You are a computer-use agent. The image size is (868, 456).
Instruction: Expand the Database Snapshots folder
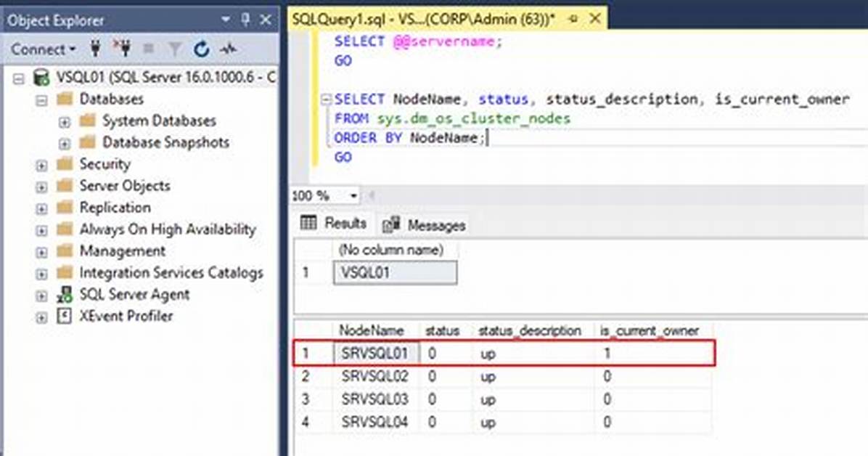[x=64, y=144]
